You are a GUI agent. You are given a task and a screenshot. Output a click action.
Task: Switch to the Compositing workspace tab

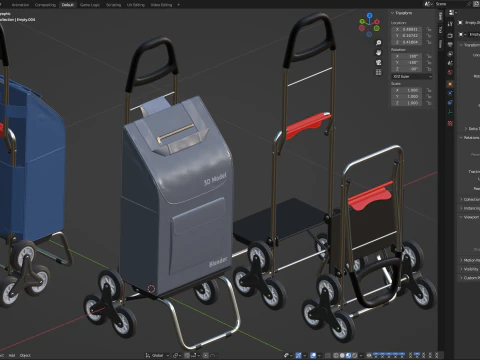click(45, 5)
